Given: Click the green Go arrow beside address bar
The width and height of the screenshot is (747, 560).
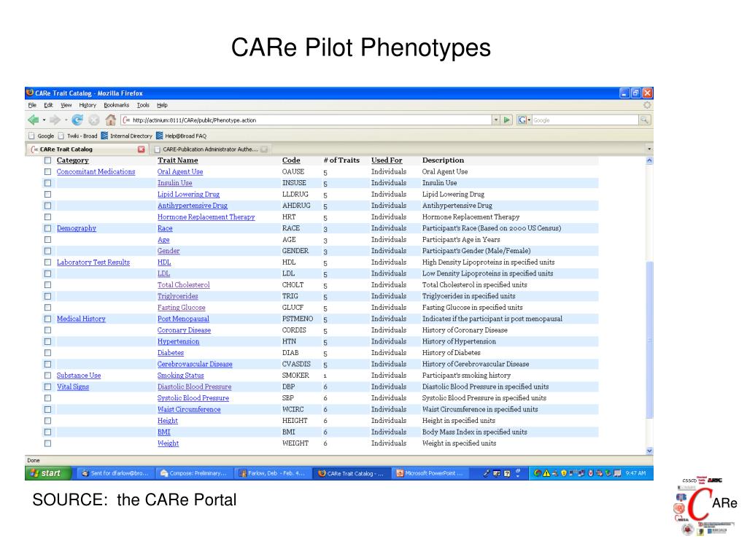Looking at the screenshot, I should click(x=507, y=120).
